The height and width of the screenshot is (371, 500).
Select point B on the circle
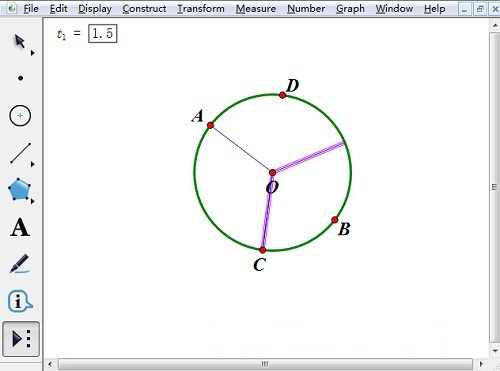coord(335,220)
